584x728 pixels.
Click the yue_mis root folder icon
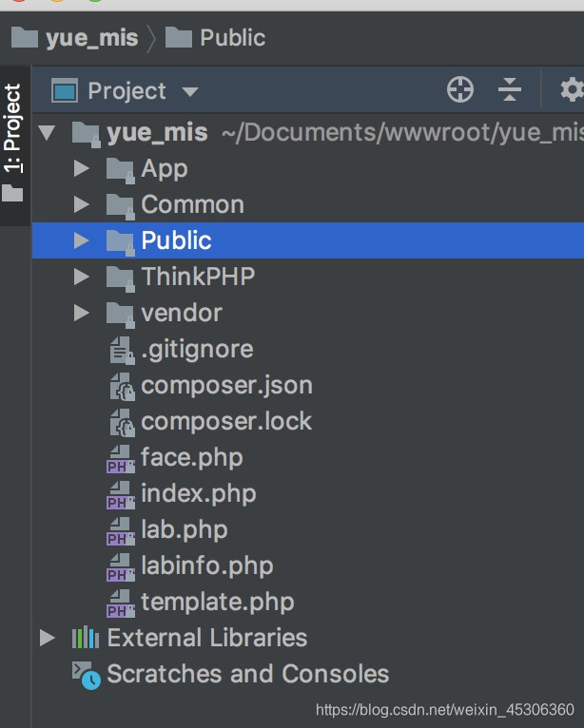[87, 134]
